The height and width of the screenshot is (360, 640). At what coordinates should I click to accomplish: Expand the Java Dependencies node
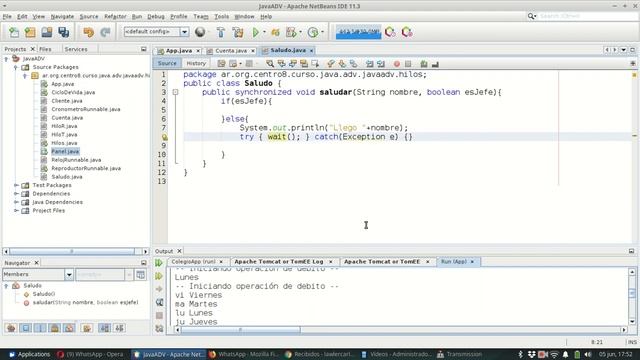pyautogui.click(x=16, y=202)
